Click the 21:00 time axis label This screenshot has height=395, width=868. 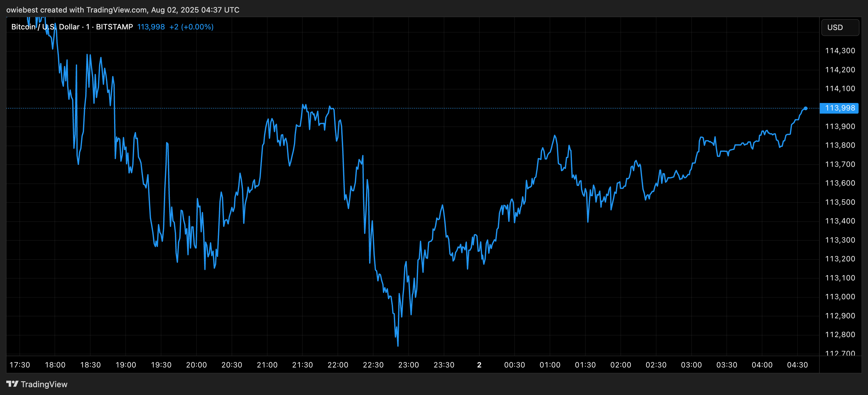pyautogui.click(x=267, y=365)
